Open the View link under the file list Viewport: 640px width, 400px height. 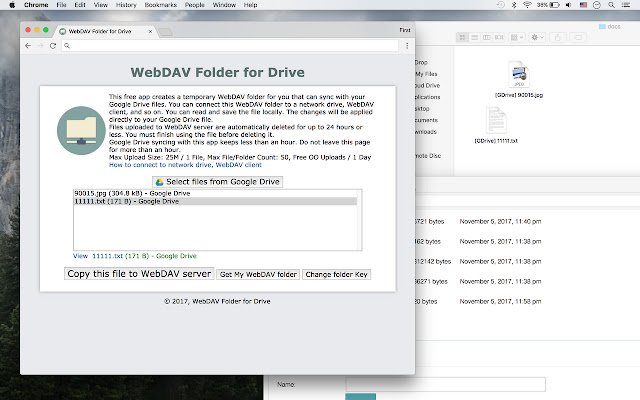coord(80,256)
